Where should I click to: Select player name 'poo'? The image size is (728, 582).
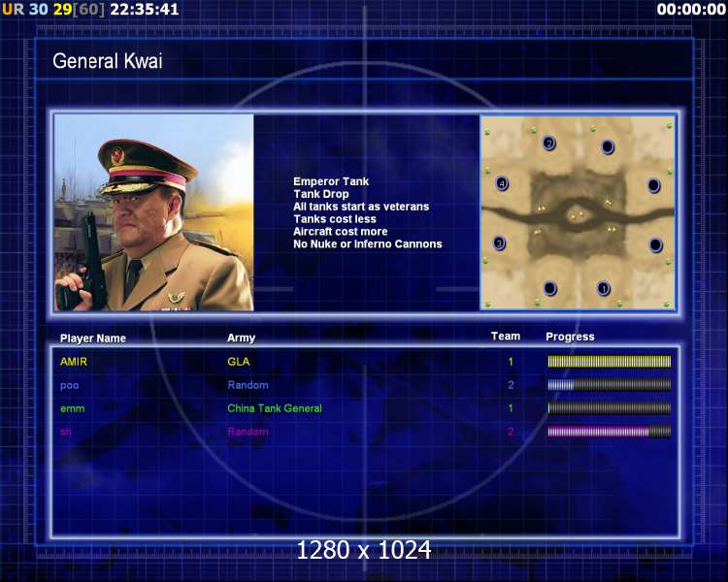pos(69,386)
